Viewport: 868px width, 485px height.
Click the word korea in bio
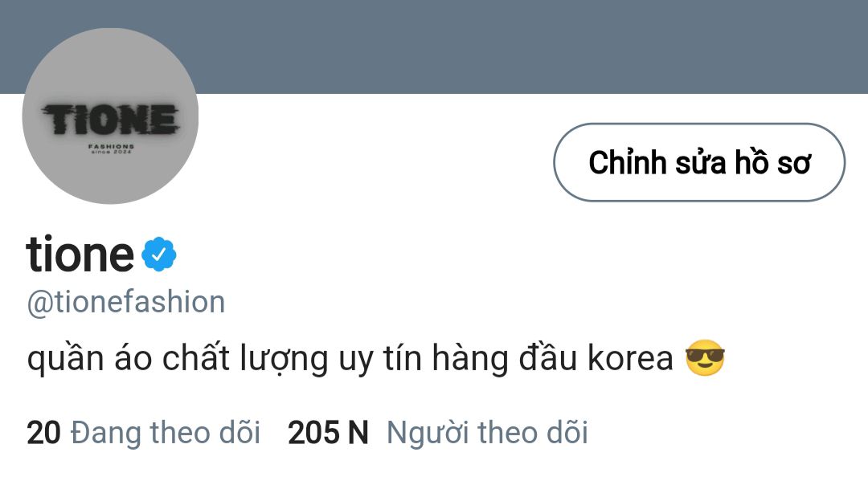click(x=630, y=358)
